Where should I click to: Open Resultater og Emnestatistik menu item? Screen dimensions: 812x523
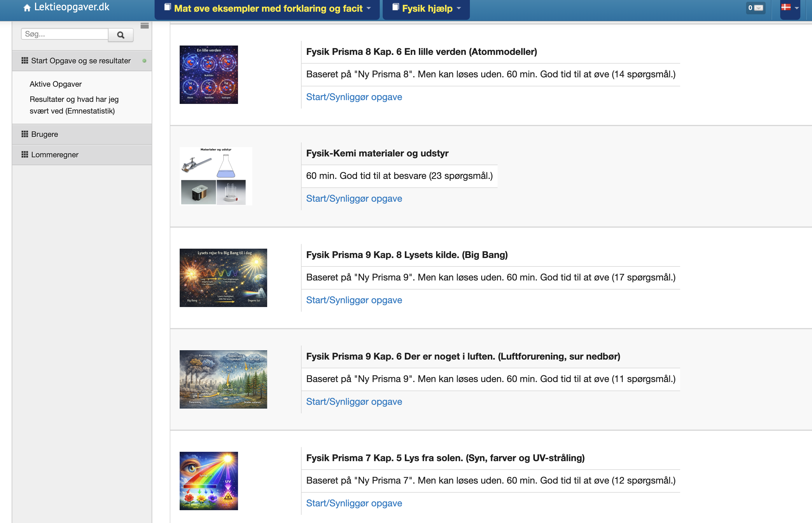74,105
